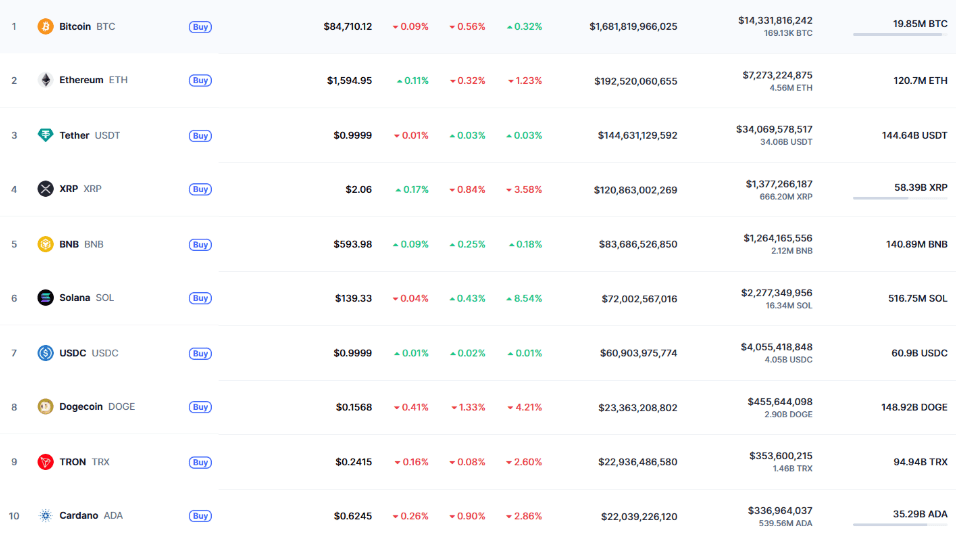Click BNB price $593.98

(352, 245)
